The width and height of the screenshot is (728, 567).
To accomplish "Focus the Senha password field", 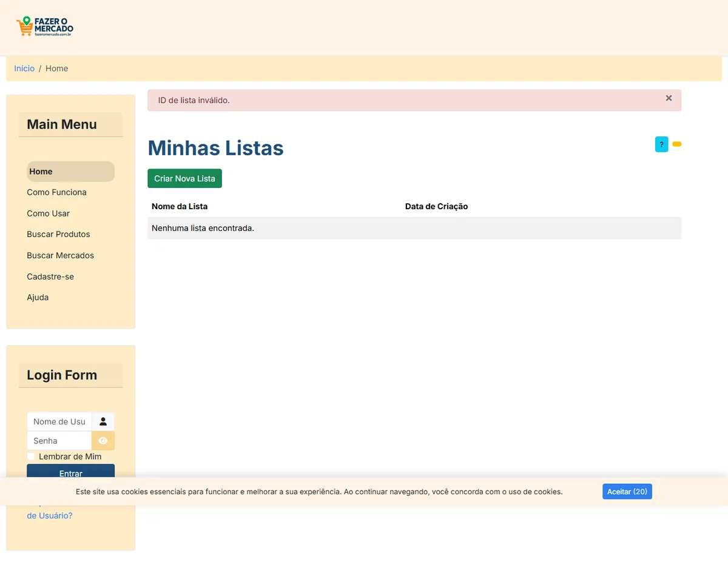I will click(x=59, y=441).
